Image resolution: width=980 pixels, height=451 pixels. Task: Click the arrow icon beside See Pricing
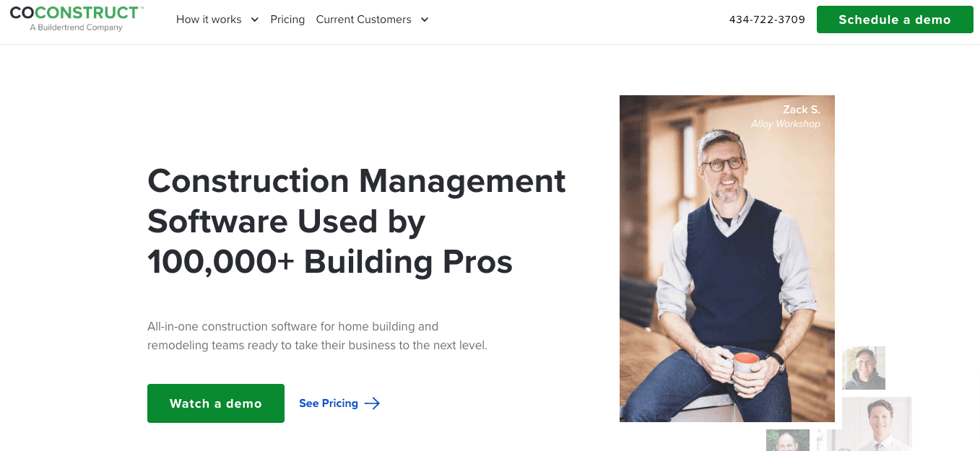click(x=372, y=403)
